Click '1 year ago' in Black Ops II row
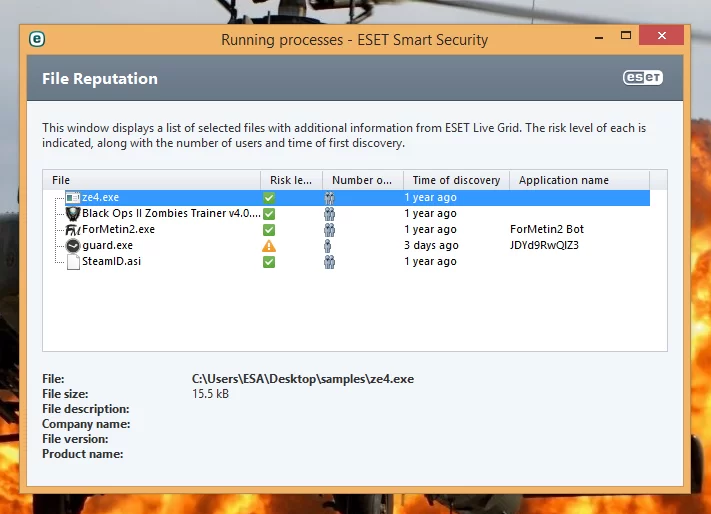Screen dimensions: 711x514 [430, 213]
